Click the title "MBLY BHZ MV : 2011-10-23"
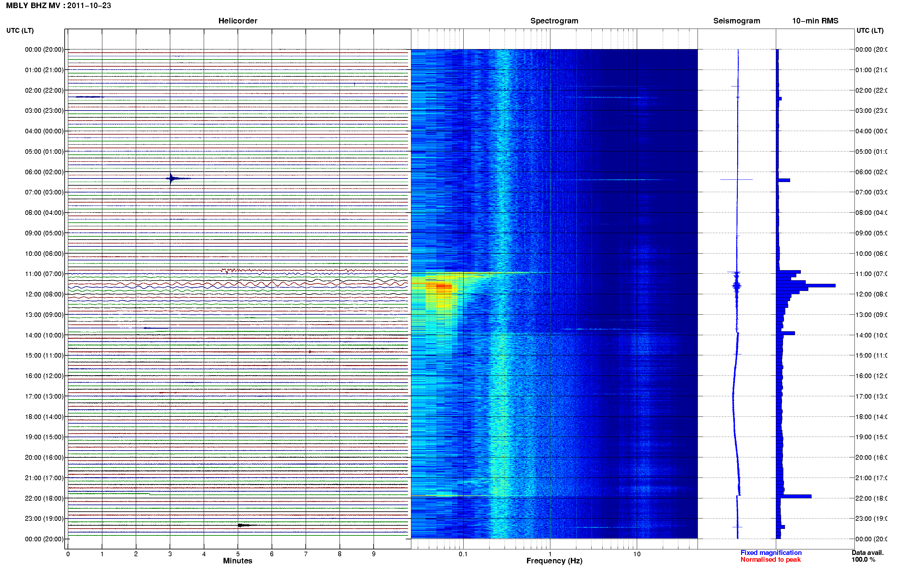This screenshot has height=578, width=924. click(x=58, y=6)
